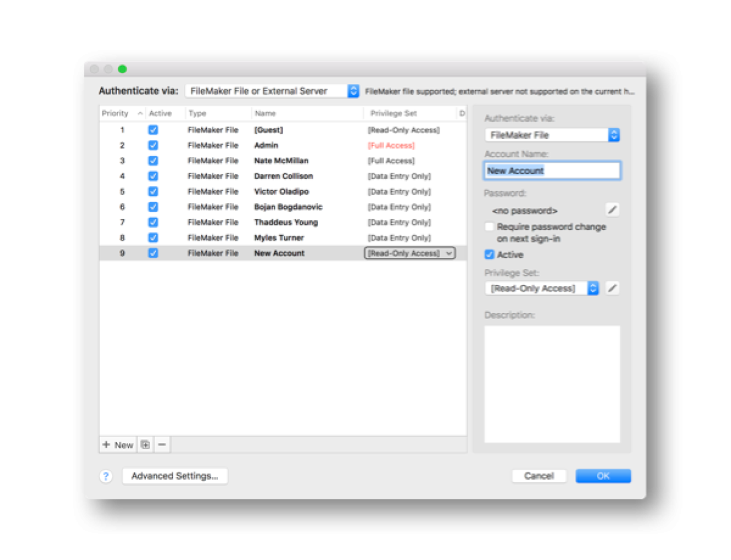Open Read-Only Access dropdown in New Account row
The width and height of the screenshot is (731, 560).
coord(409,253)
